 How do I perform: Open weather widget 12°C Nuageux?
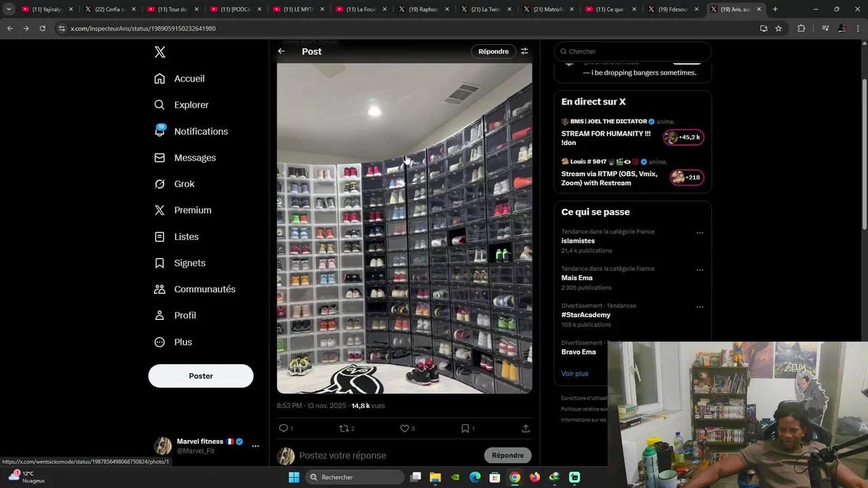pos(26,477)
